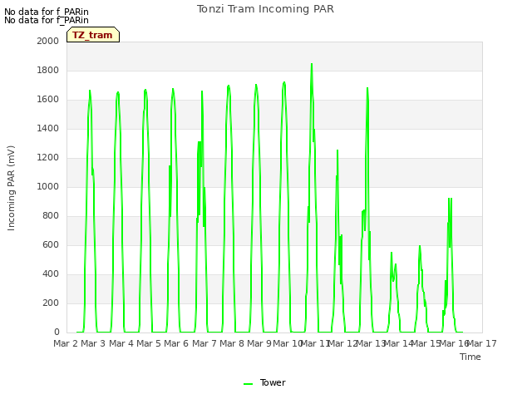This screenshot has width=532, height=399.
Task: Click y-axis value 1000
Action: tap(48, 186)
